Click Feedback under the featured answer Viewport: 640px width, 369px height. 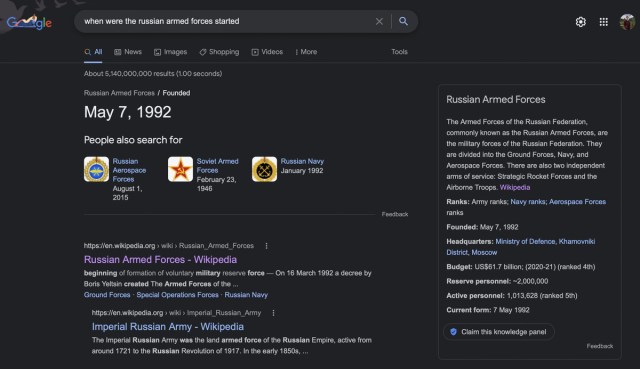395,214
